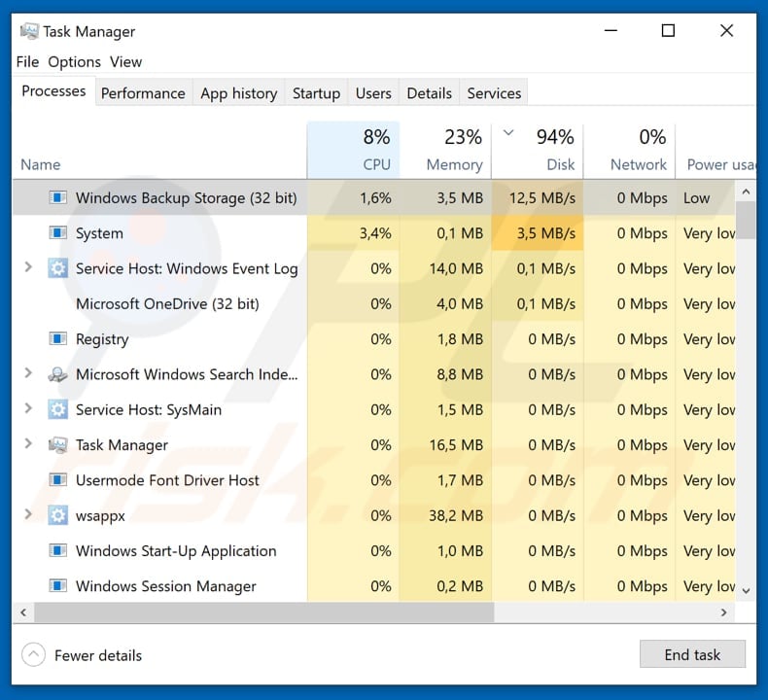This screenshot has width=768, height=700.
Task: Click the Usermode Font Driver Host icon
Action: coord(57,479)
